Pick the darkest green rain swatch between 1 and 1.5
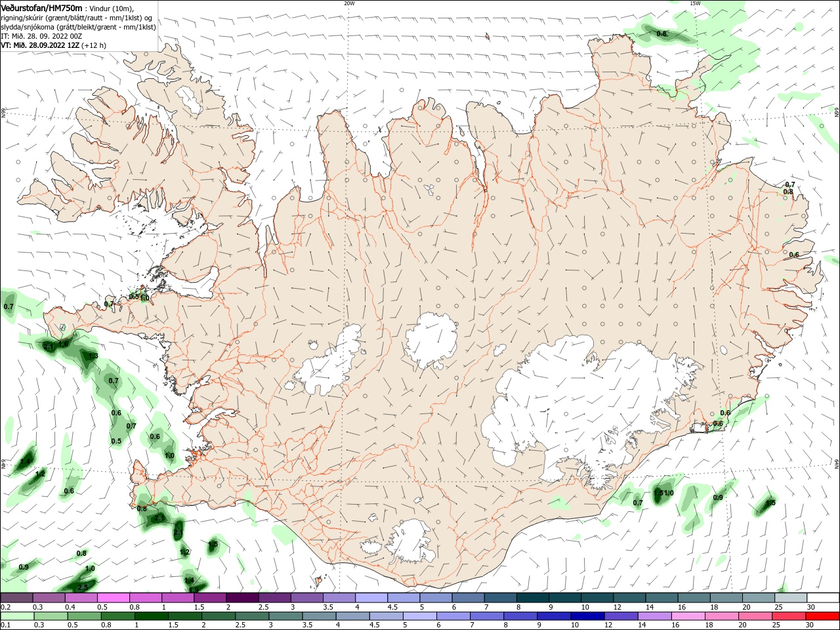This screenshot has height=630, width=840. (151, 616)
